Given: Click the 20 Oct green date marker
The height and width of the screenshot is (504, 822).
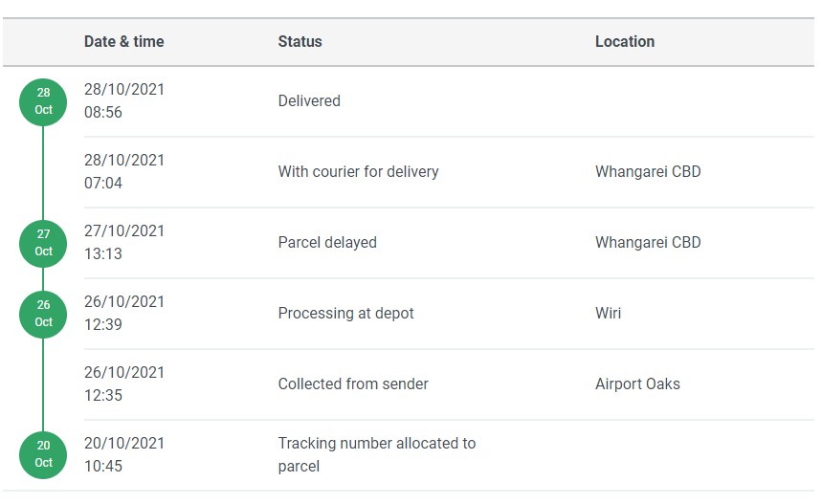Looking at the screenshot, I should click(43, 455).
